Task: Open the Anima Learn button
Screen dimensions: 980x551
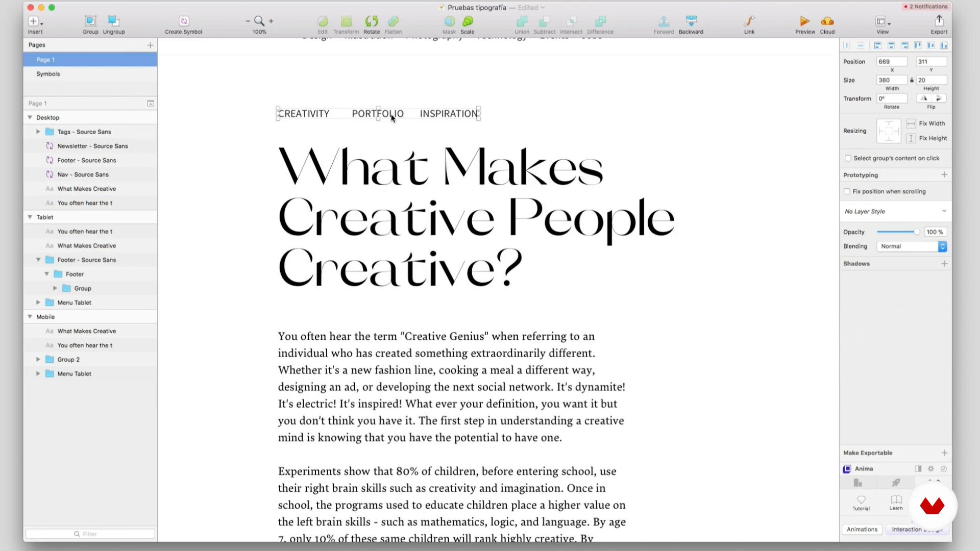Action: pos(896,503)
